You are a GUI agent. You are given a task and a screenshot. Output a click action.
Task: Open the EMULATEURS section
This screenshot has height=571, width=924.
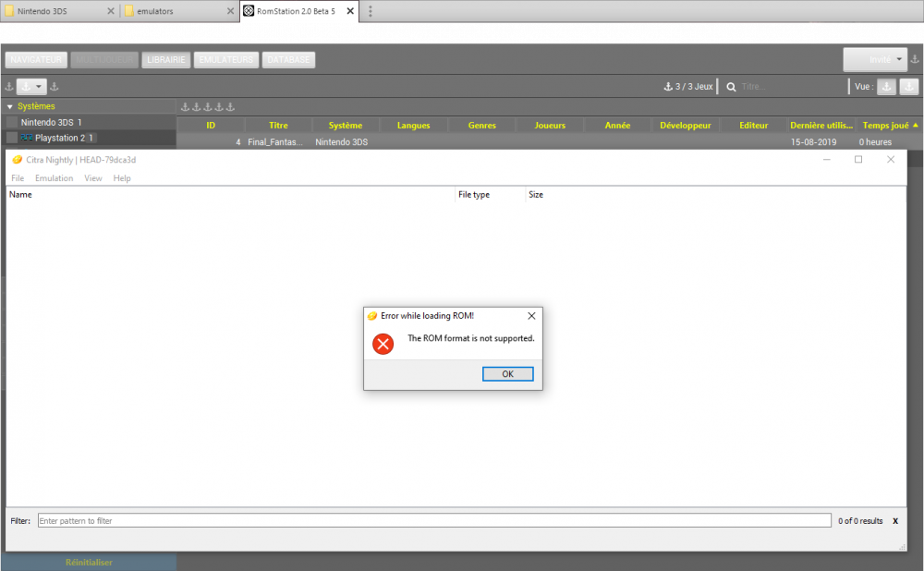point(225,59)
